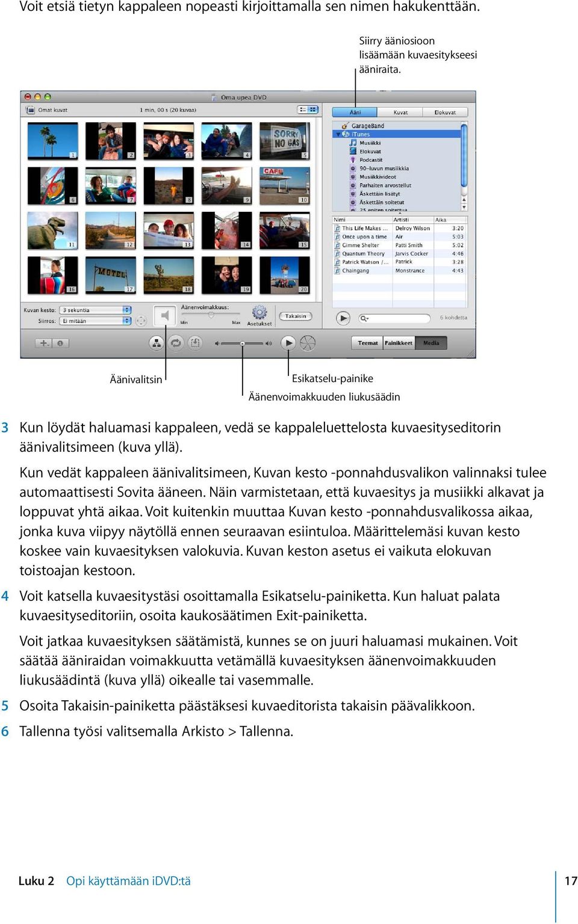Click the Esikatselu preview play button

pos(288,343)
